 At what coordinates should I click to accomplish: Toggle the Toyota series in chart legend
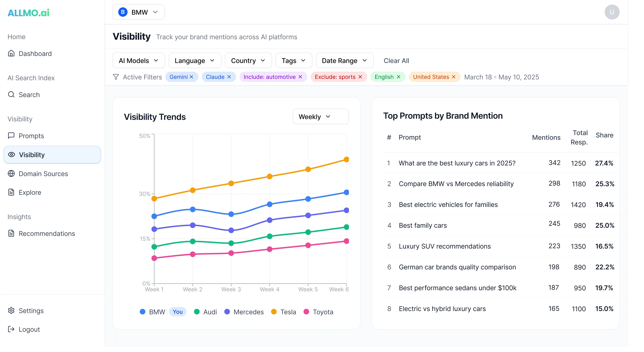[318, 311]
